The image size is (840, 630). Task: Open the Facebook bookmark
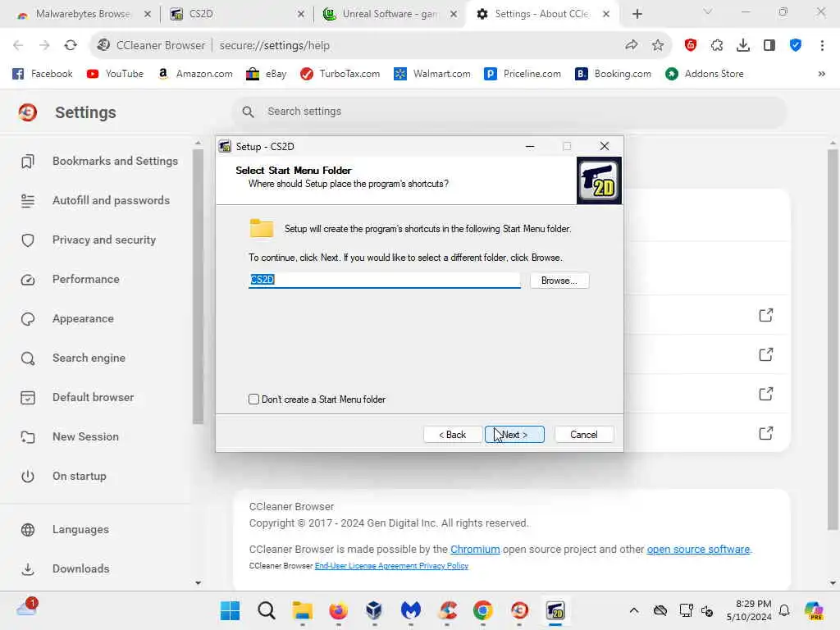43,74
